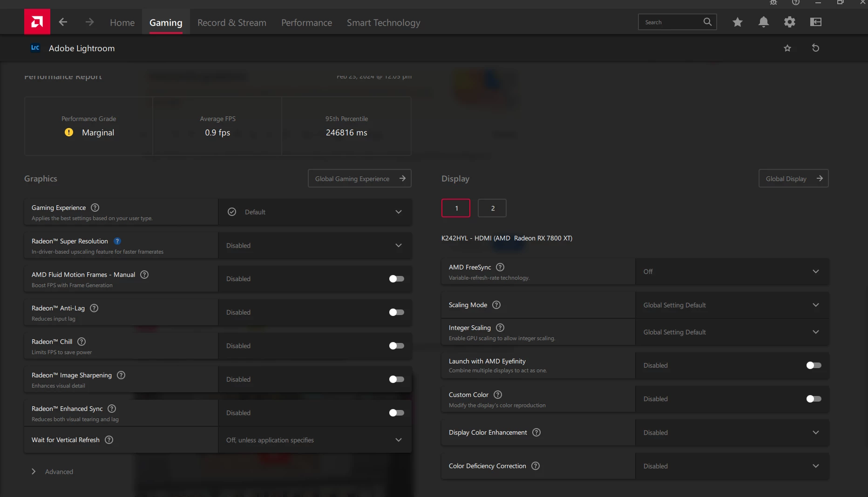Image resolution: width=868 pixels, height=497 pixels.
Task: Open favorites star in top bar
Action: (737, 22)
